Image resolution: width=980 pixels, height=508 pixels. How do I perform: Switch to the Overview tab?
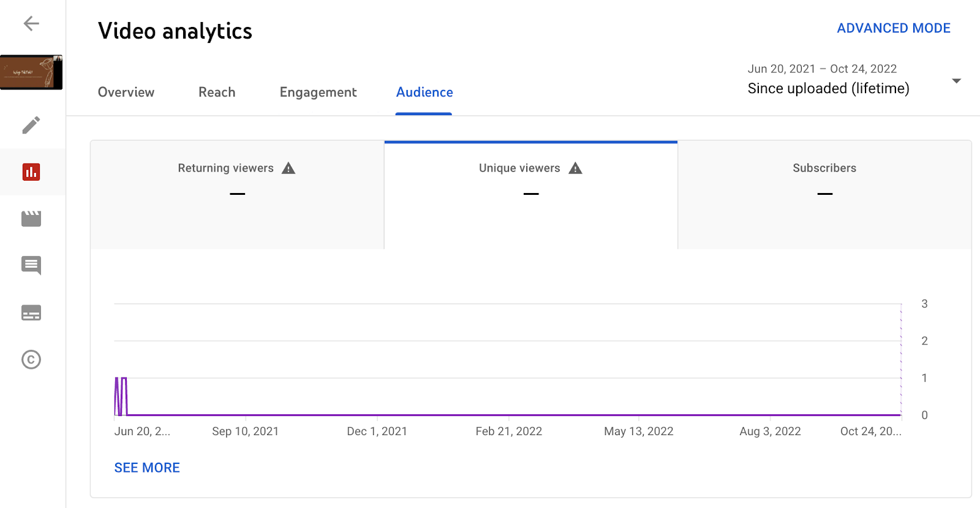[126, 93]
